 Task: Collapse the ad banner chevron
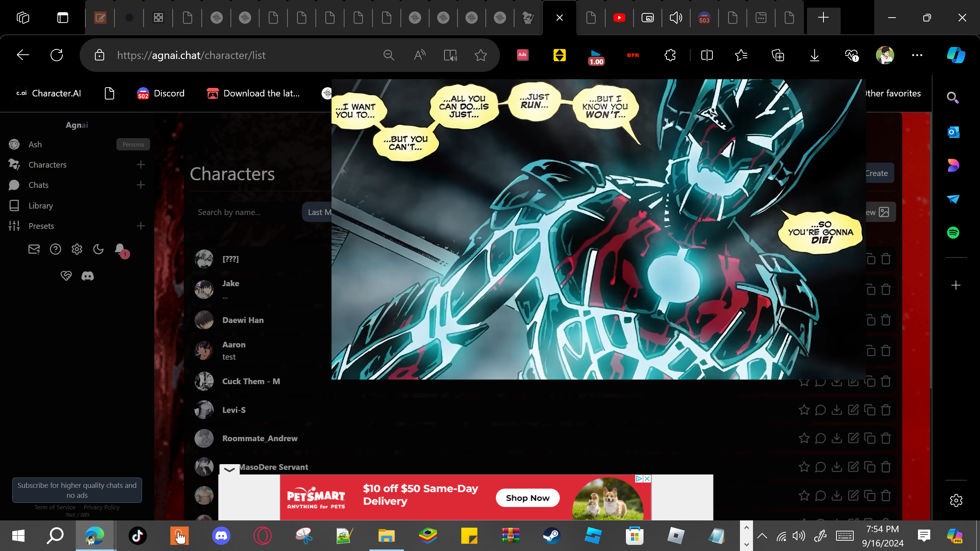[229, 469]
